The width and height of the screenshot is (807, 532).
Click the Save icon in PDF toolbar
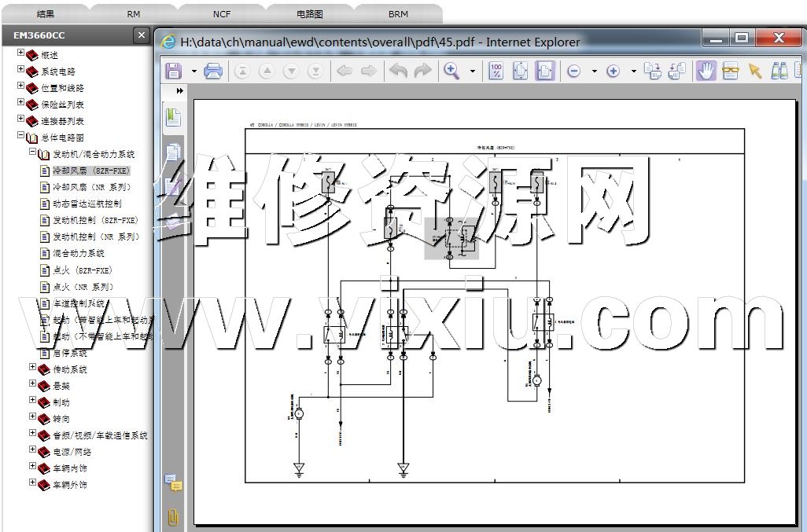pyautogui.click(x=174, y=72)
